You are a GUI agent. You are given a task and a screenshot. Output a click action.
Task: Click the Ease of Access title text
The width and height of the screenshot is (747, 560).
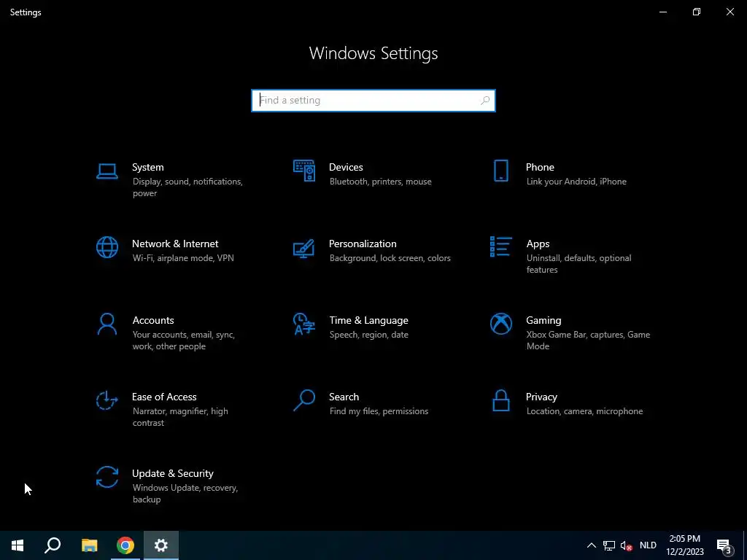tap(164, 397)
